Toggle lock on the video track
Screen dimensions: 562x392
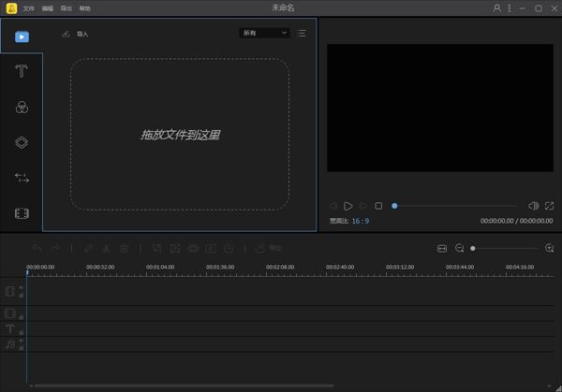tap(22, 296)
